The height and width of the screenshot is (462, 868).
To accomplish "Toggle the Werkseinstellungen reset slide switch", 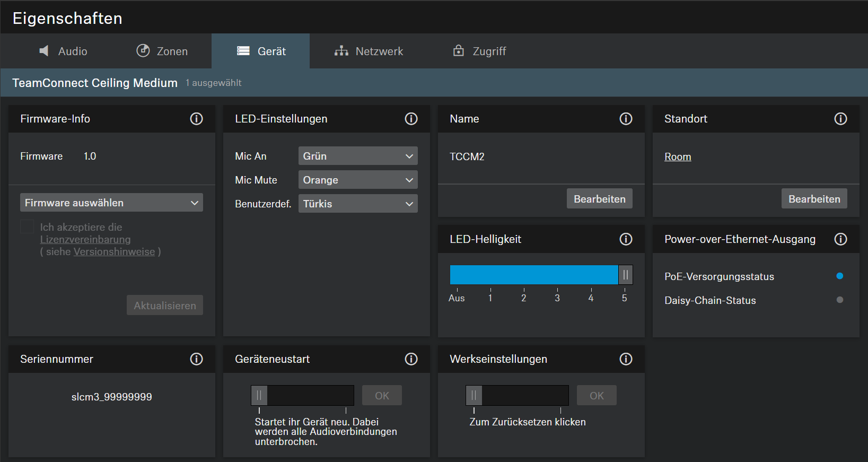I will [474, 396].
